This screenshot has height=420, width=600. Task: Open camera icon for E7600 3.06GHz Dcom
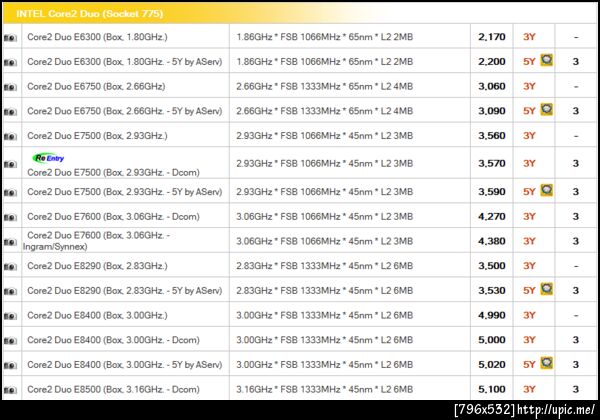click(10, 217)
